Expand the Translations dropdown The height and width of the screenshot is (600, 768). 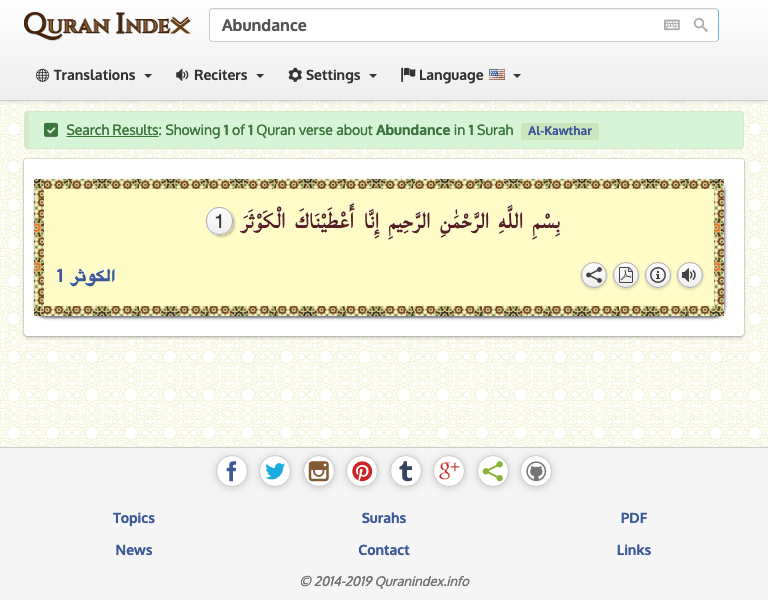[94, 75]
